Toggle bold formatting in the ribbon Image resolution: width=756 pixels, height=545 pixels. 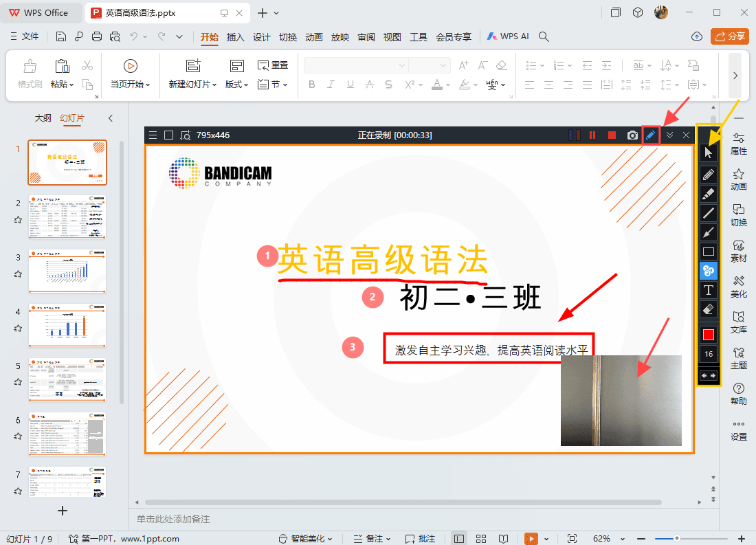coord(312,84)
